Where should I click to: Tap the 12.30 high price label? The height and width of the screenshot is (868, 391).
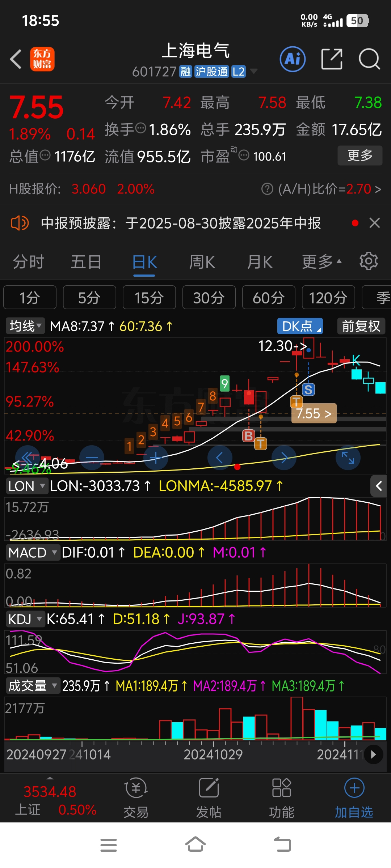click(282, 346)
